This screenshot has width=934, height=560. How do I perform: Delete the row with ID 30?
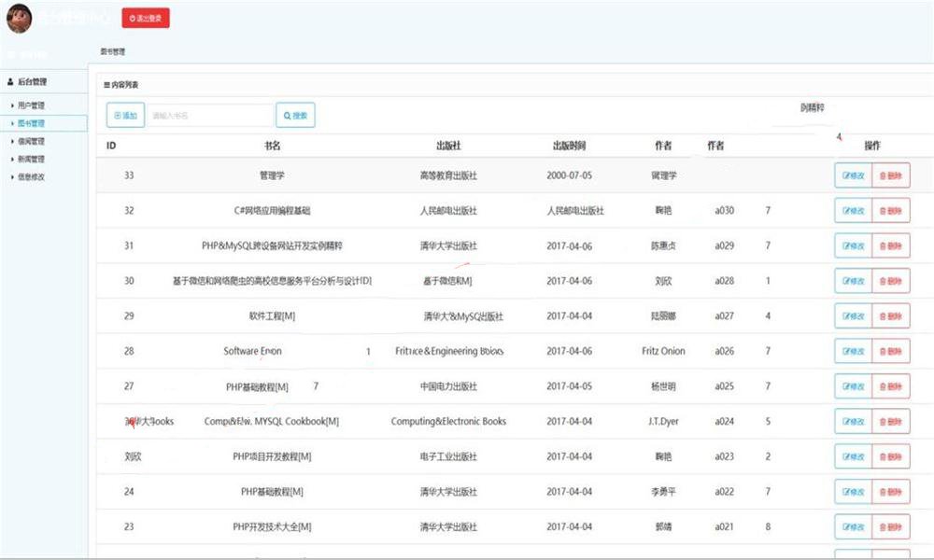pos(890,281)
